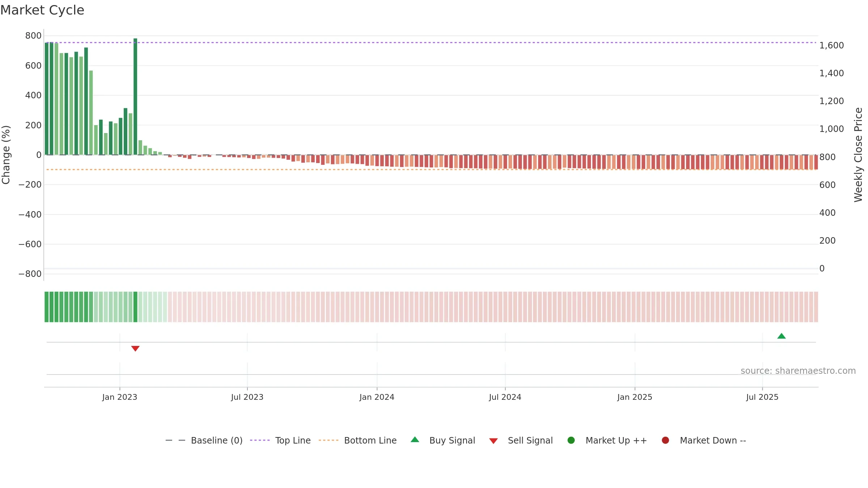This screenshot has width=868, height=488.
Task: Click the 1,000 label on the right axis
Action: pos(831,129)
